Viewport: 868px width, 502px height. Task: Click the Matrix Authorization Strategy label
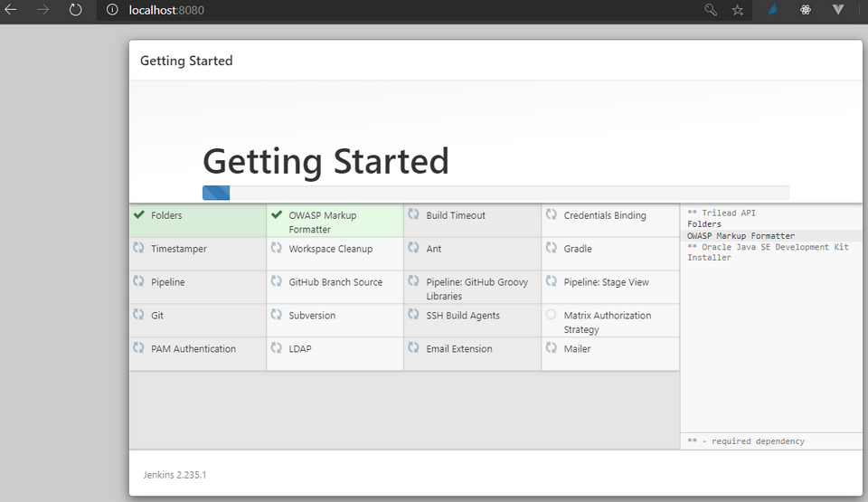click(608, 322)
